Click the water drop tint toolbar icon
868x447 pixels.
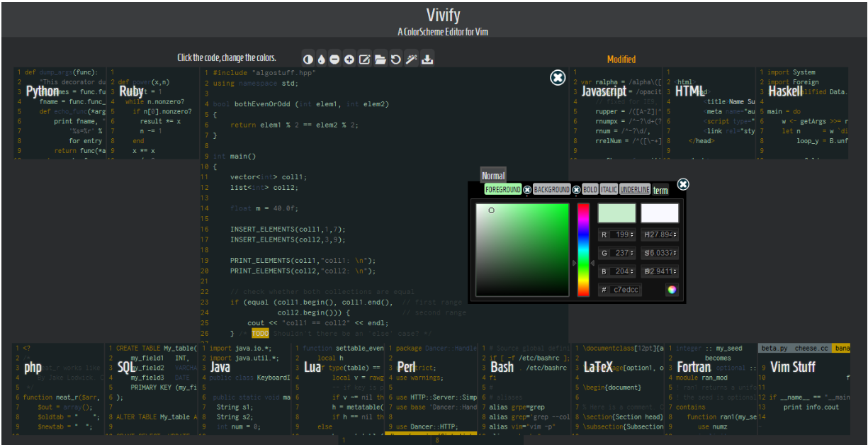point(321,60)
